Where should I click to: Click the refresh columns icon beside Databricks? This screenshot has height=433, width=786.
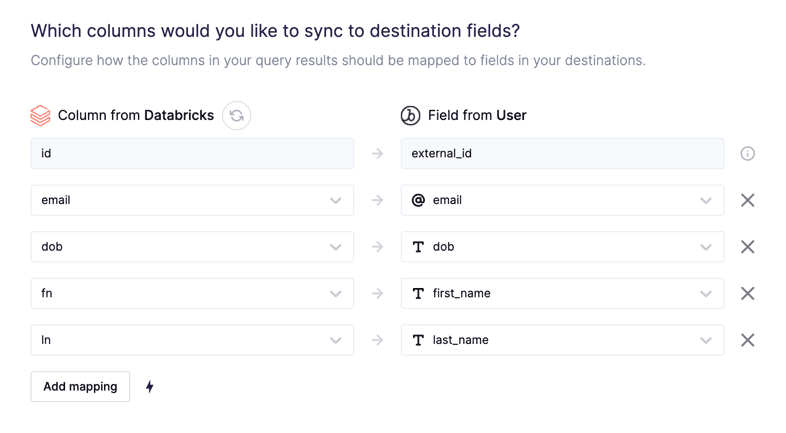click(x=237, y=116)
